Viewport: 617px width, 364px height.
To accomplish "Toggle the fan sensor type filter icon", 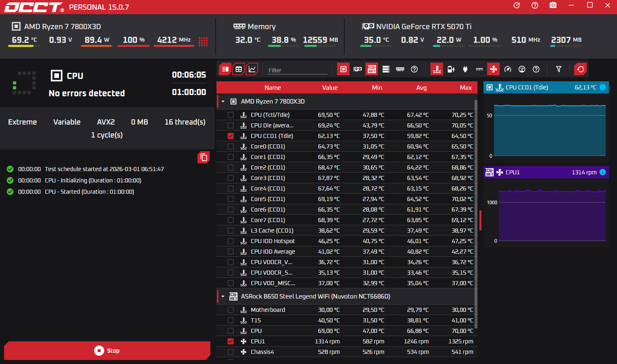I will (x=494, y=69).
